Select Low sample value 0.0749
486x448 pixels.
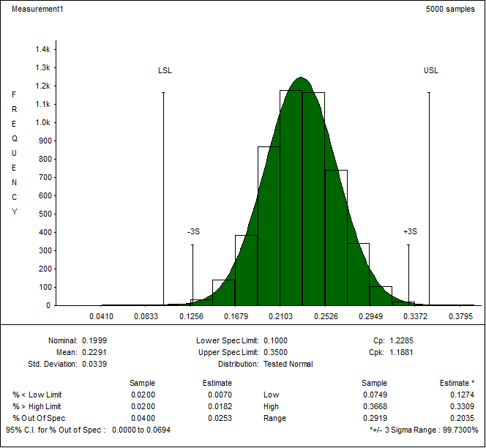[x=375, y=395]
